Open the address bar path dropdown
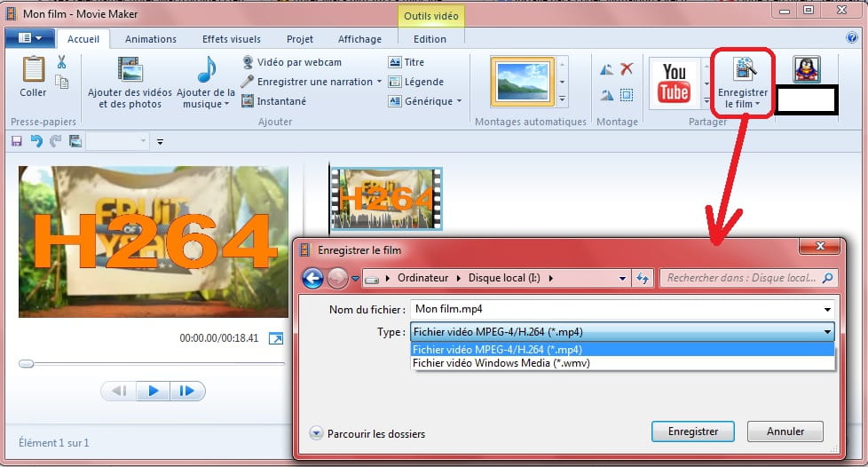868x467 pixels. 622,278
